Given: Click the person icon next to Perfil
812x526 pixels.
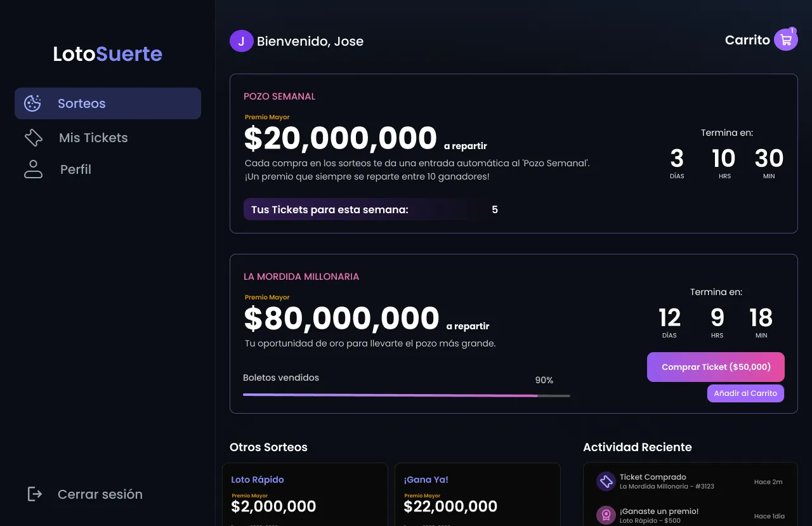Looking at the screenshot, I should coord(33,169).
